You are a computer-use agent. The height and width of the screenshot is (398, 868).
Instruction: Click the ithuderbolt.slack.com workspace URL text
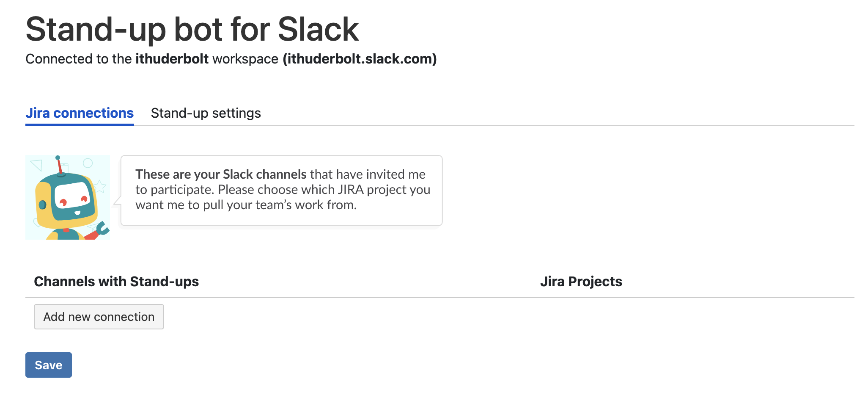[x=360, y=59]
